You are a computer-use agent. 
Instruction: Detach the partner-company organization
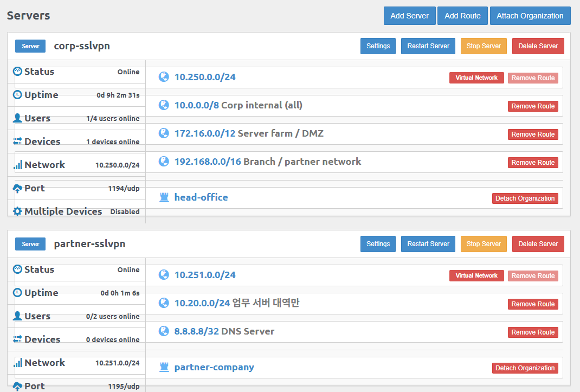pos(525,368)
